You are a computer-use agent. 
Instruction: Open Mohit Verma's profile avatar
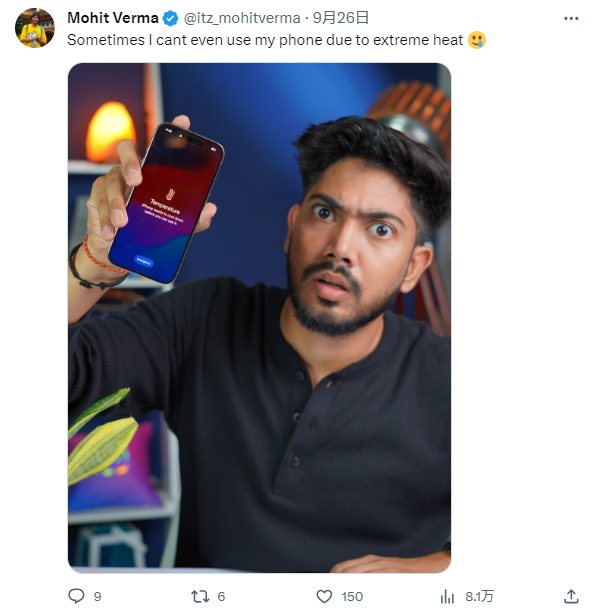35,28
